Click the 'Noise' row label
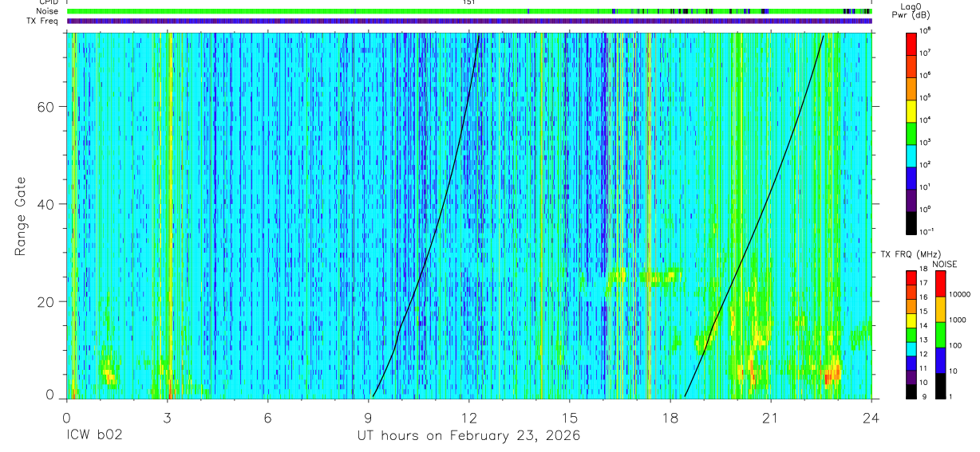The width and height of the screenshot is (980, 452). pos(48,11)
